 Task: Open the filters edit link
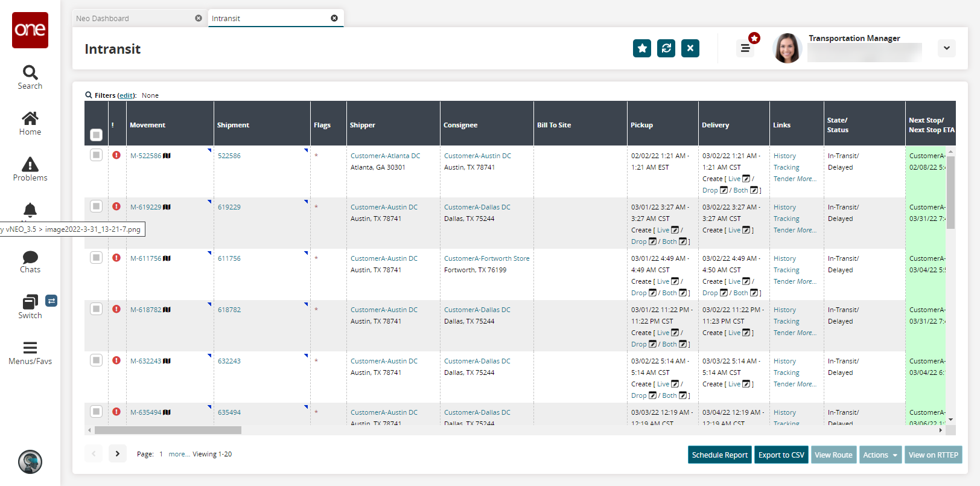coord(126,95)
